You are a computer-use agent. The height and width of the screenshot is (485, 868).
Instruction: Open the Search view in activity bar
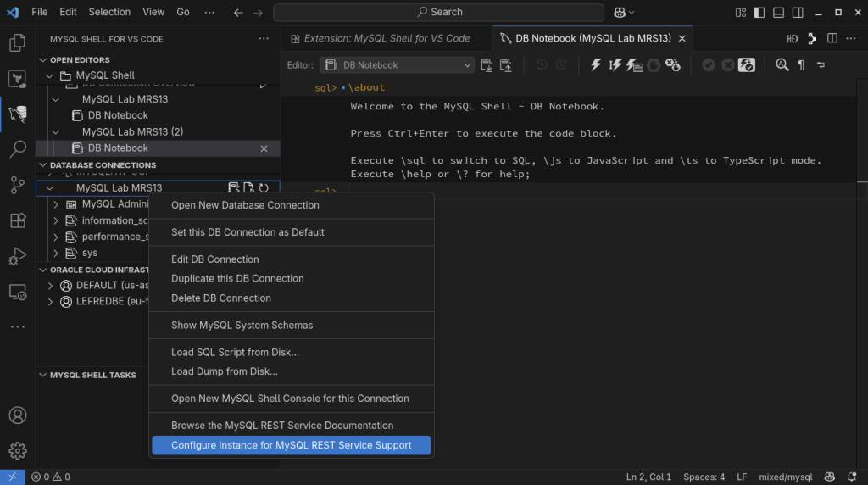pyautogui.click(x=17, y=149)
